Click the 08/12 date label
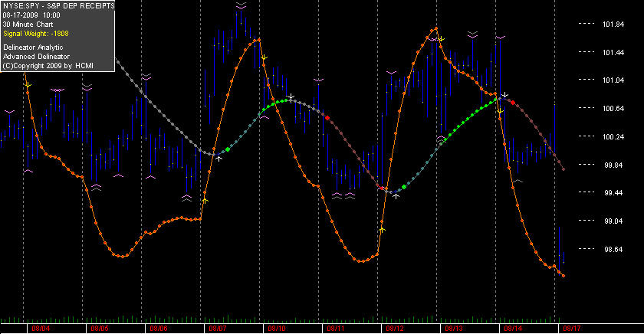Image resolution: width=644 pixels, height=334 pixels. (395, 329)
